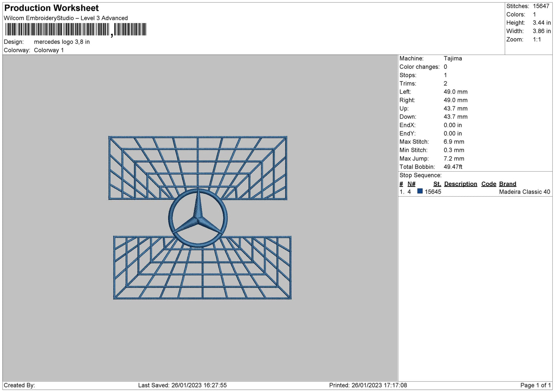Click the barcode below the software name

(76, 30)
